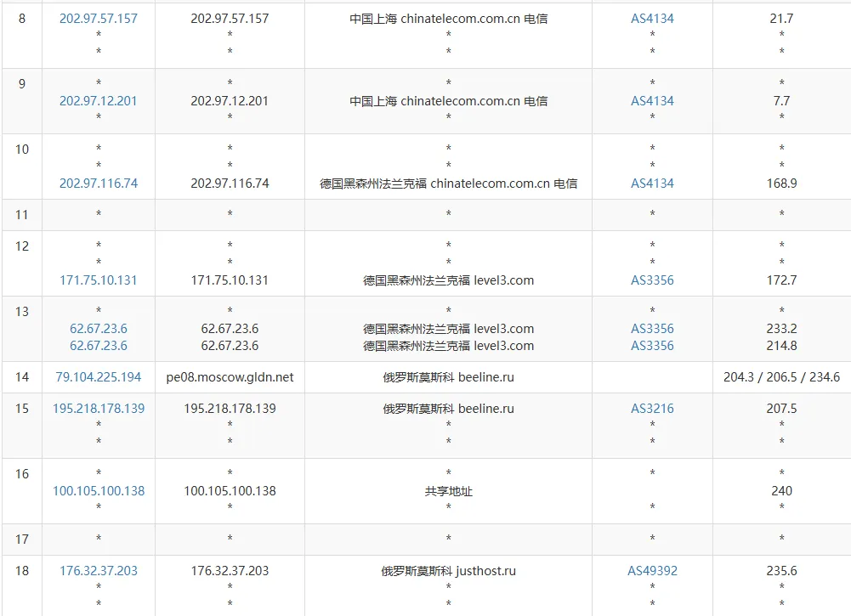Click the latency value 235.6 in hop 18

(780, 571)
